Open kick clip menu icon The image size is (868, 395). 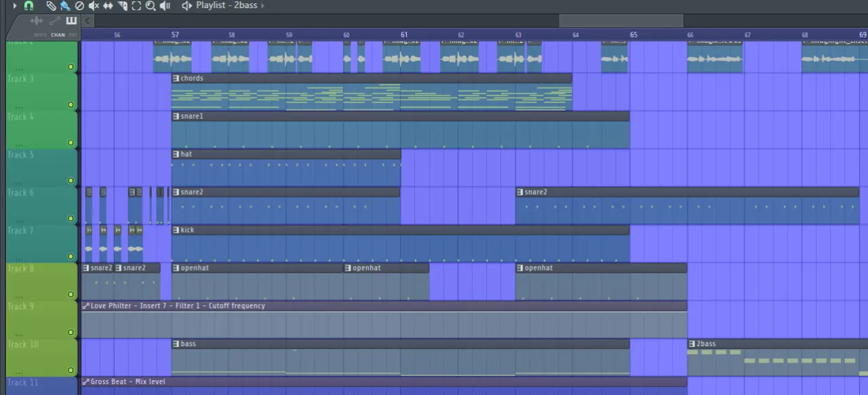click(x=176, y=230)
